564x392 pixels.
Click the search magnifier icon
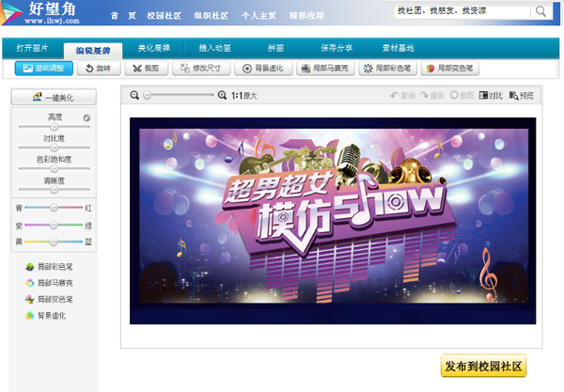tap(544, 11)
